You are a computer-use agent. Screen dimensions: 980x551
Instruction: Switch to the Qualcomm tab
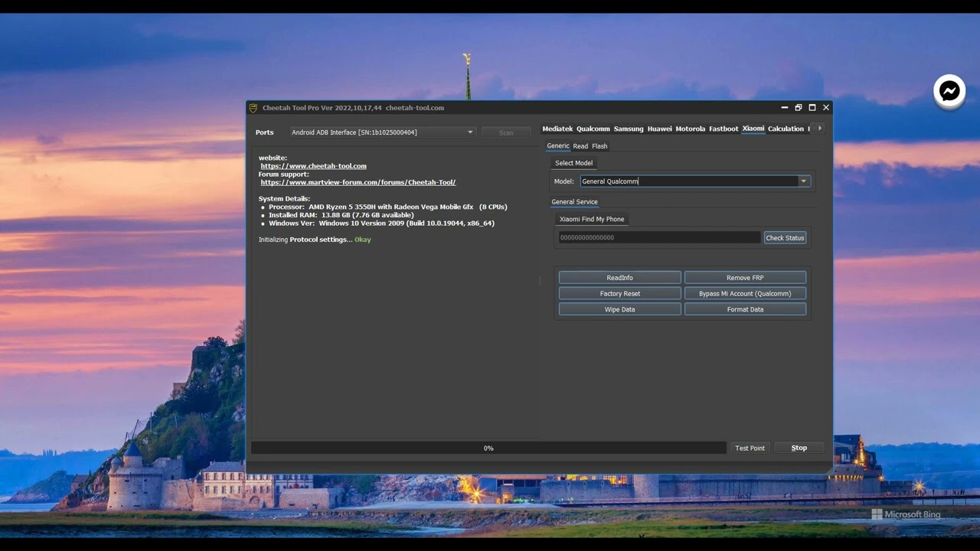click(x=593, y=129)
